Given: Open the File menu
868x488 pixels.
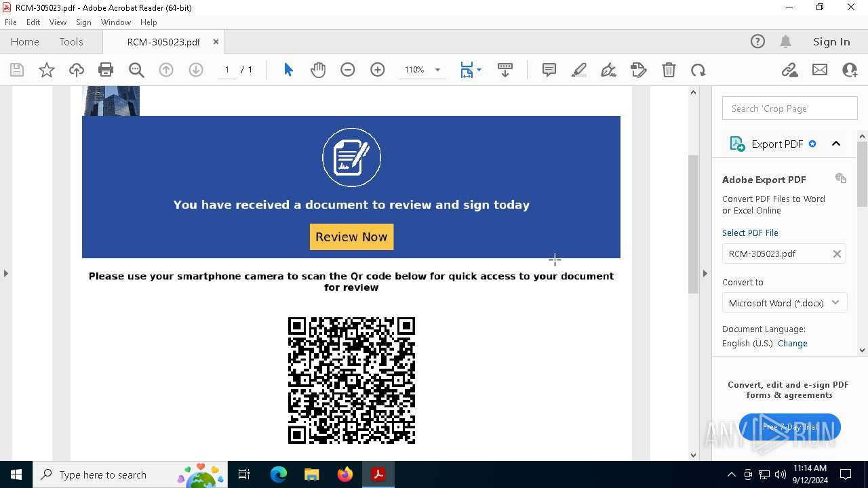Looking at the screenshot, I should pyautogui.click(x=11, y=22).
